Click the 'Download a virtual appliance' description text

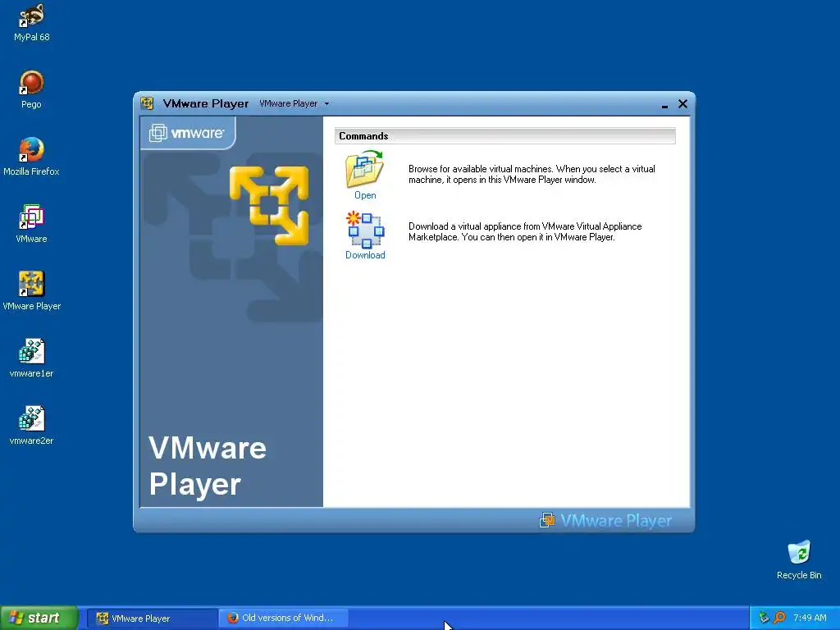(x=525, y=231)
